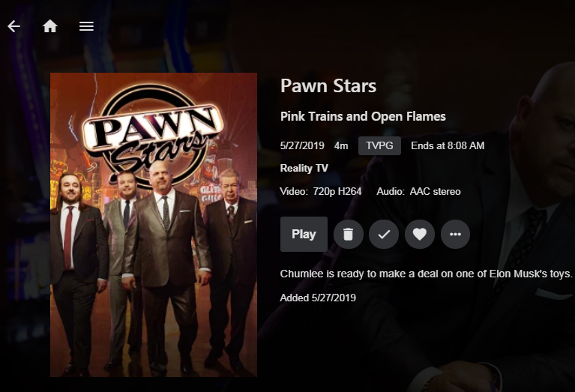Open the hamburger navigation menu
Image resolution: width=575 pixels, height=392 pixels.
click(x=86, y=26)
